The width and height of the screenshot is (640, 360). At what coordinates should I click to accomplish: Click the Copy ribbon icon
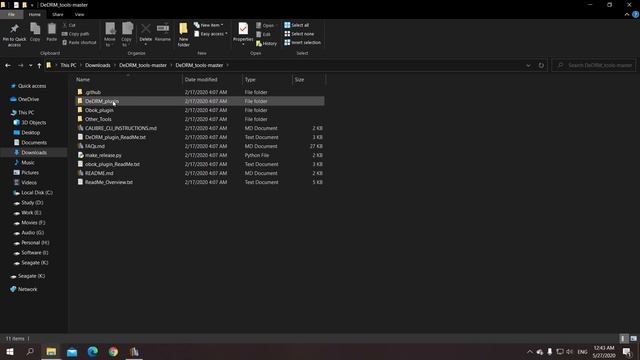pyautogui.click(x=35, y=33)
